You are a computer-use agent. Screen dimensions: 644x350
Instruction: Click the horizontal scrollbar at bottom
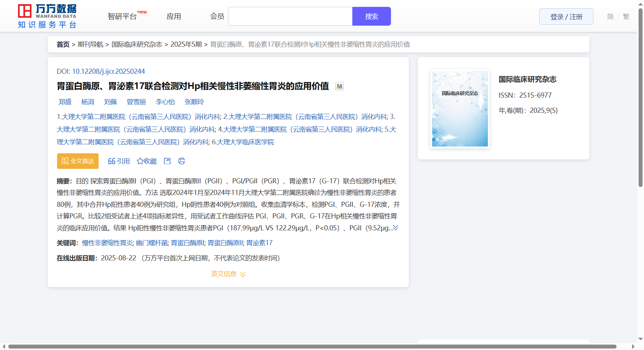coord(312,347)
